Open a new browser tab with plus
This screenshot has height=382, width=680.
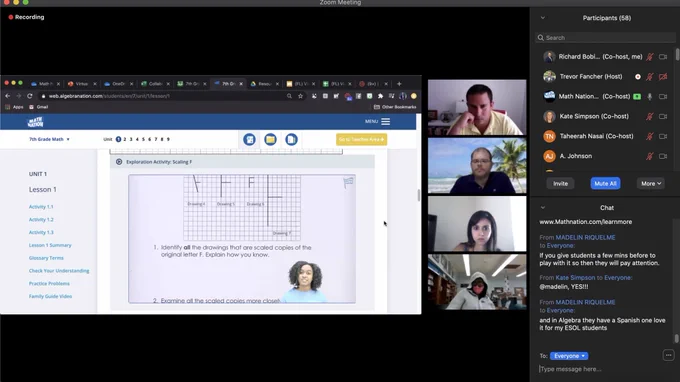coord(399,84)
